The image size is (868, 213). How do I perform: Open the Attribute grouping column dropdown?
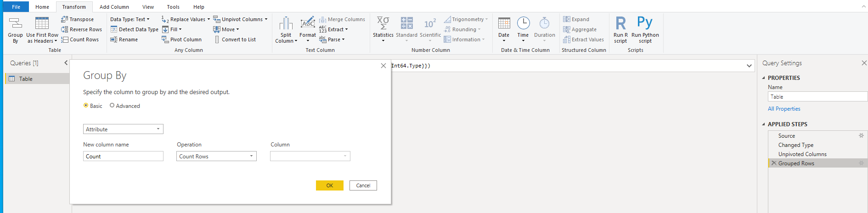(123, 129)
